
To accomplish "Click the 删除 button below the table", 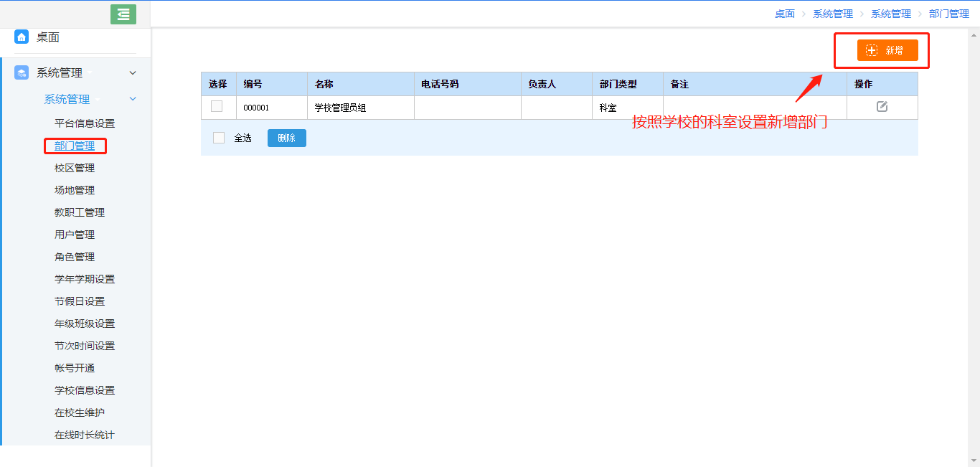I will (286, 138).
